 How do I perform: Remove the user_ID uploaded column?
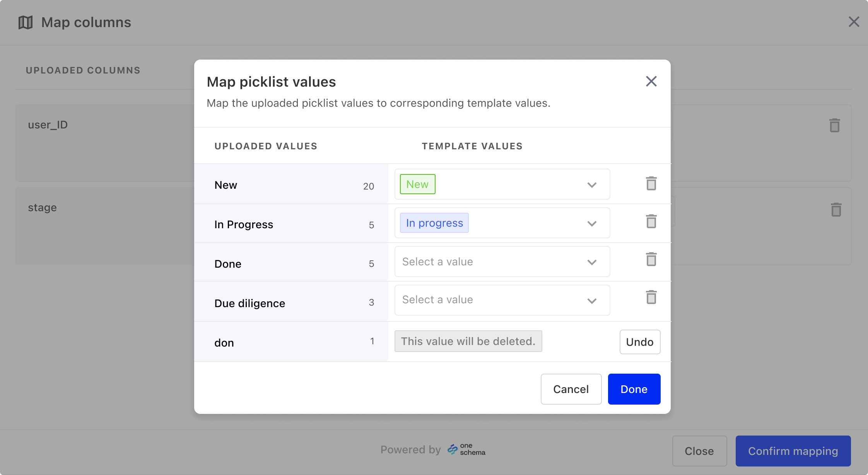click(x=834, y=125)
